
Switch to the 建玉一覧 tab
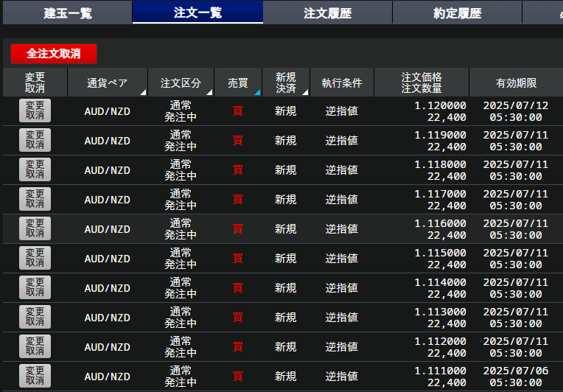point(68,13)
